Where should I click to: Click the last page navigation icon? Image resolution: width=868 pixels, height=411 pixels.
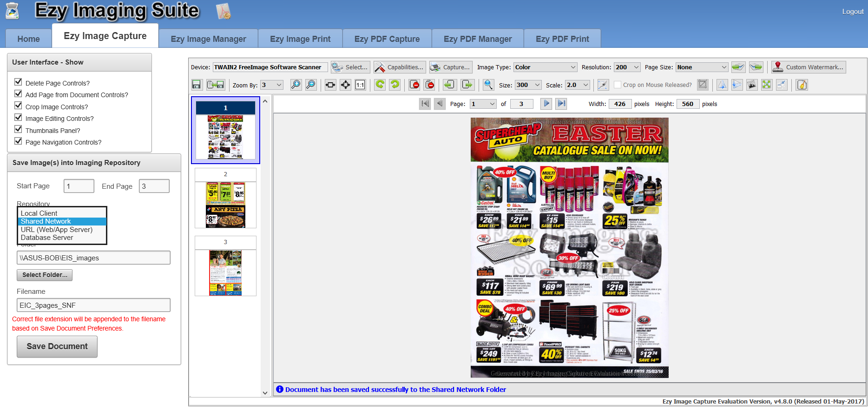(x=561, y=104)
